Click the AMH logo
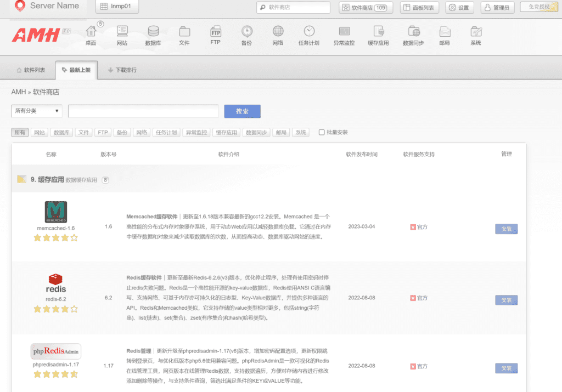Screen dimensions: 562x392 36,36
